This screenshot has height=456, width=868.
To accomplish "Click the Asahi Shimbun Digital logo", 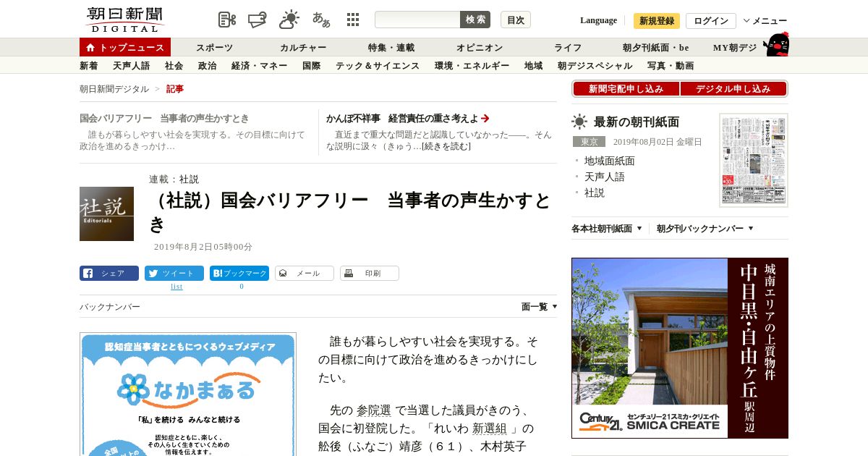I will (x=124, y=20).
